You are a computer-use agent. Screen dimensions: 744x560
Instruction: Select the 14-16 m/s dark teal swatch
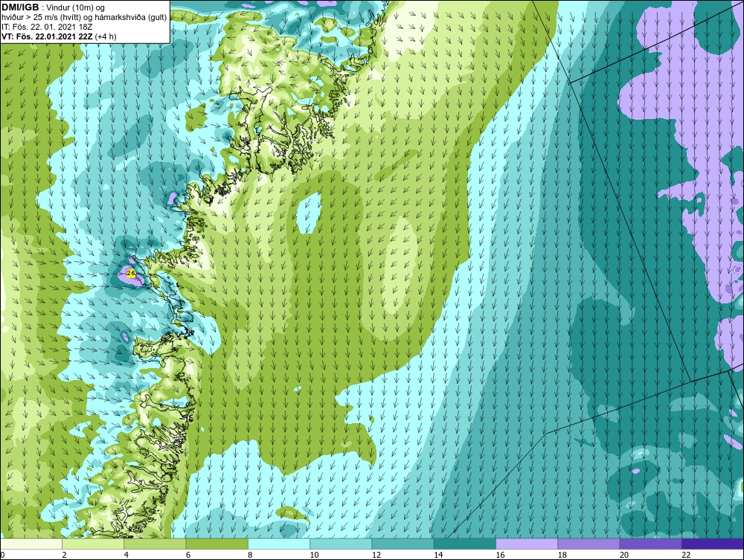(464, 544)
